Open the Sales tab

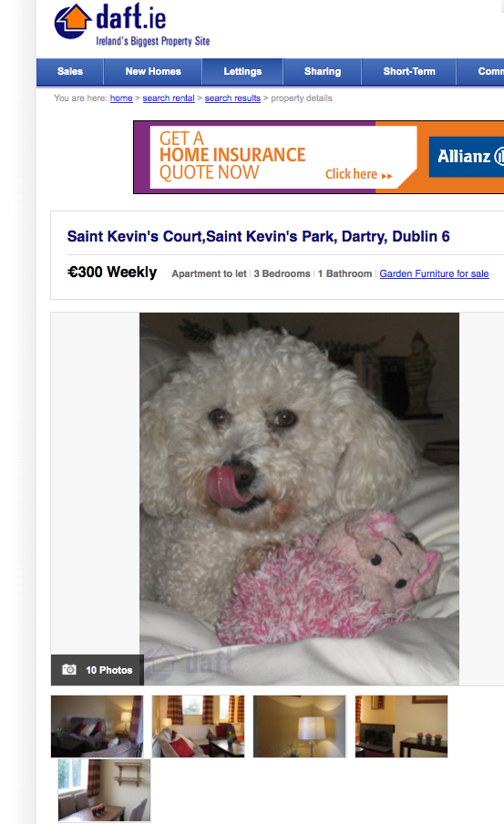[x=70, y=71]
